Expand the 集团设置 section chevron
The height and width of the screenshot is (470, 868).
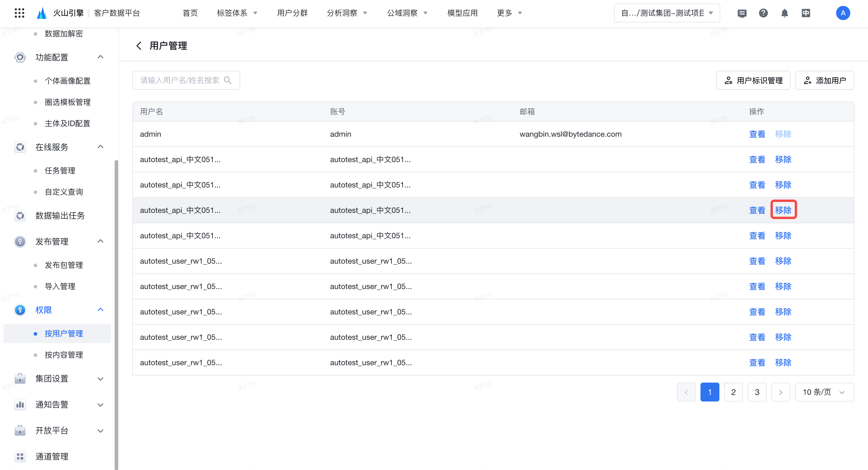pyautogui.click(x=100, y=379)
